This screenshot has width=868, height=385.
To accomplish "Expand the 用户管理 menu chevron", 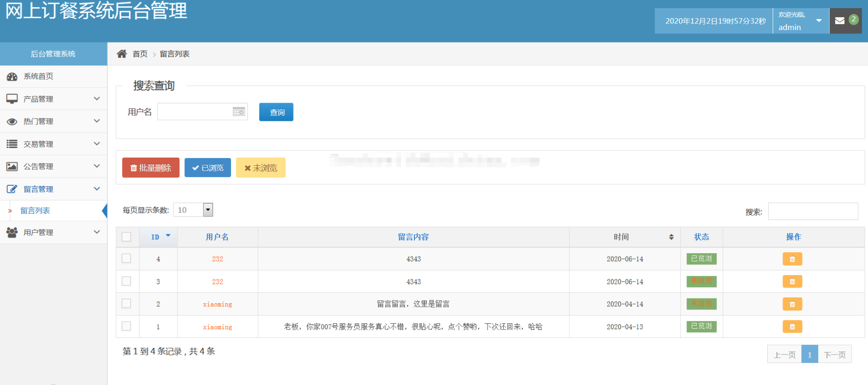I will 97,232.
